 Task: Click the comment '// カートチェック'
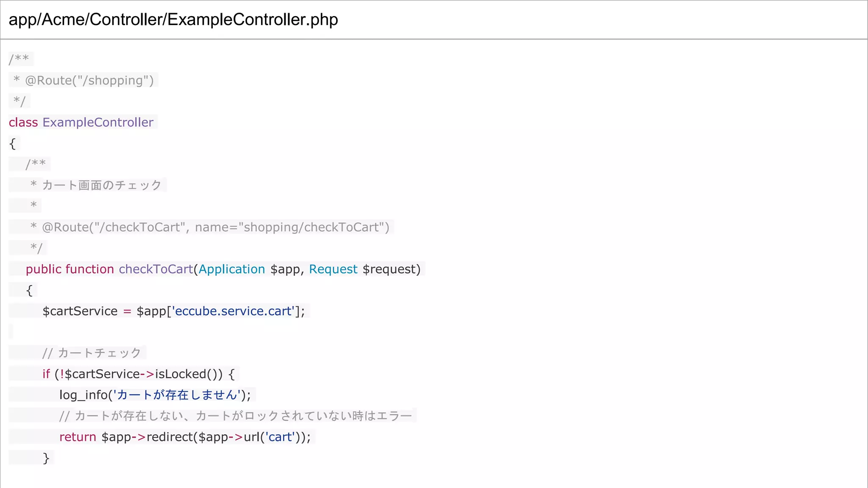pos(92,353)
